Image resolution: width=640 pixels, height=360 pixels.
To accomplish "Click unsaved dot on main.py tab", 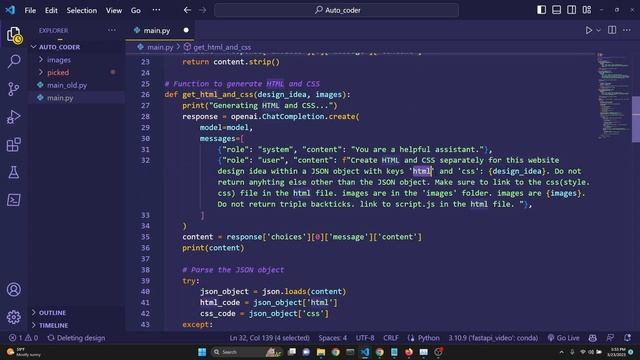I will pyautogui.click(x=186, y=30).
